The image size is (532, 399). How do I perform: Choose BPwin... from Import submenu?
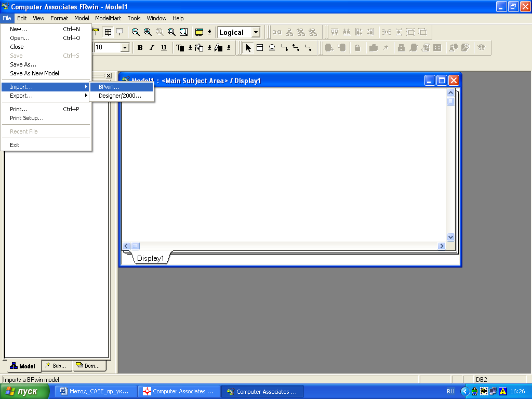point(122,87)
